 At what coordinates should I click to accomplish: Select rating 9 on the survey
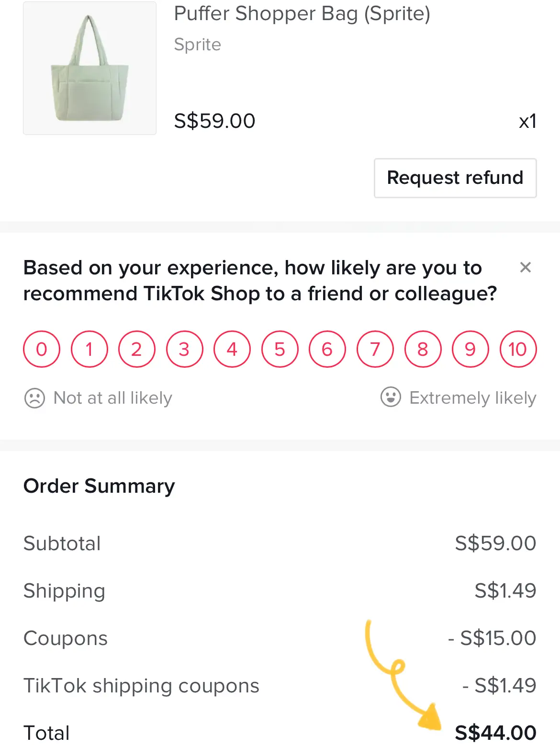pos(470,349)
